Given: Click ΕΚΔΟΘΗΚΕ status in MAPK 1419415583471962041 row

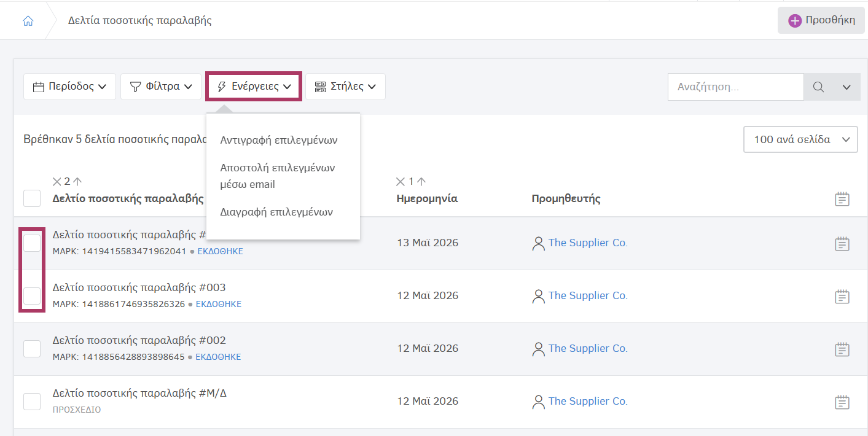Looking at the screenshot, I should pos(221,251).
